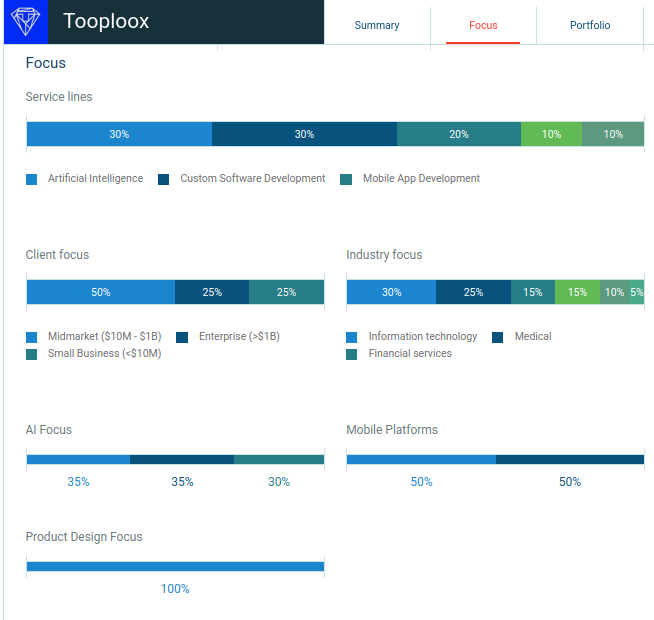Click the light blue '50%' Mobile Platforms value

point(421,482)
